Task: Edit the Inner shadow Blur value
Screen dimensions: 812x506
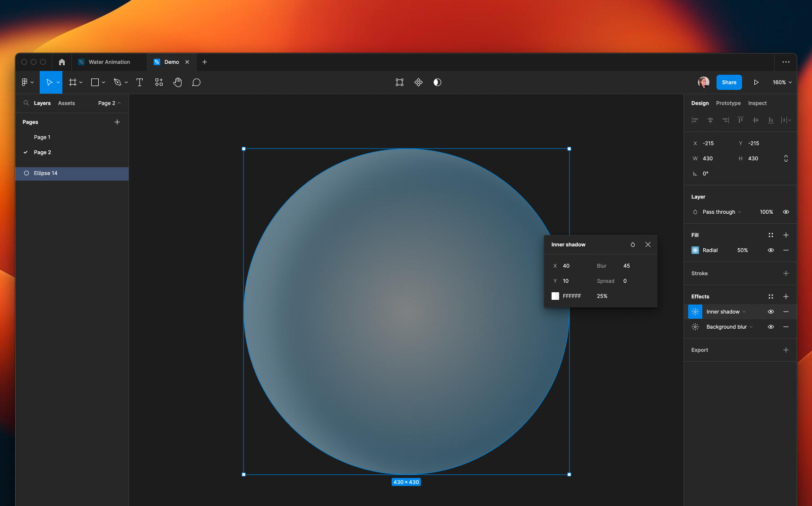Action: coord(627,266)
